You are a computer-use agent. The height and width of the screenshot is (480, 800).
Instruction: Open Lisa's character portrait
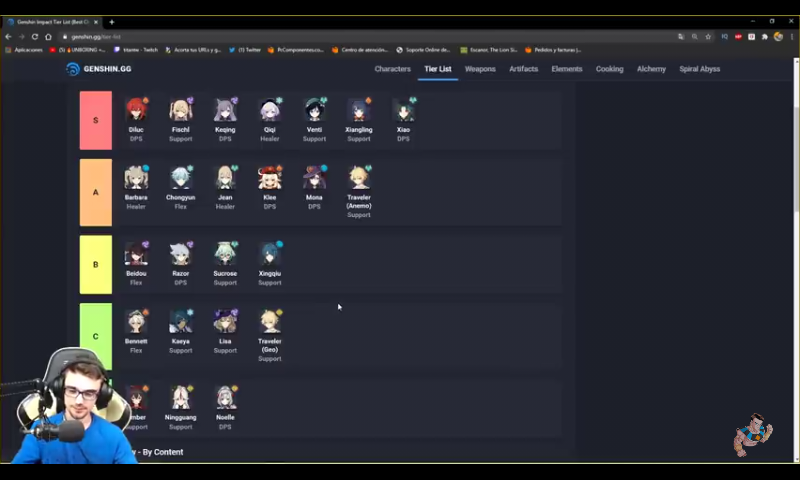point(225,321)
